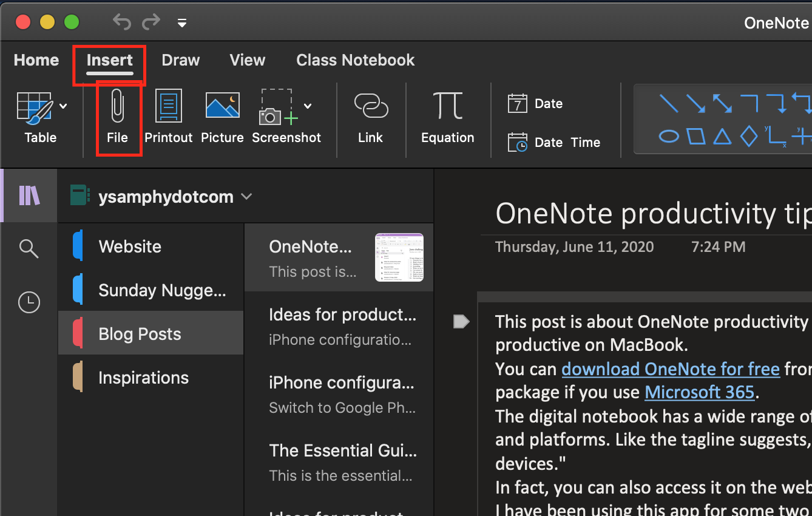Insert the Date Time stamp
The height and width of the screenshot is (516, 812).
pos(553,143)
